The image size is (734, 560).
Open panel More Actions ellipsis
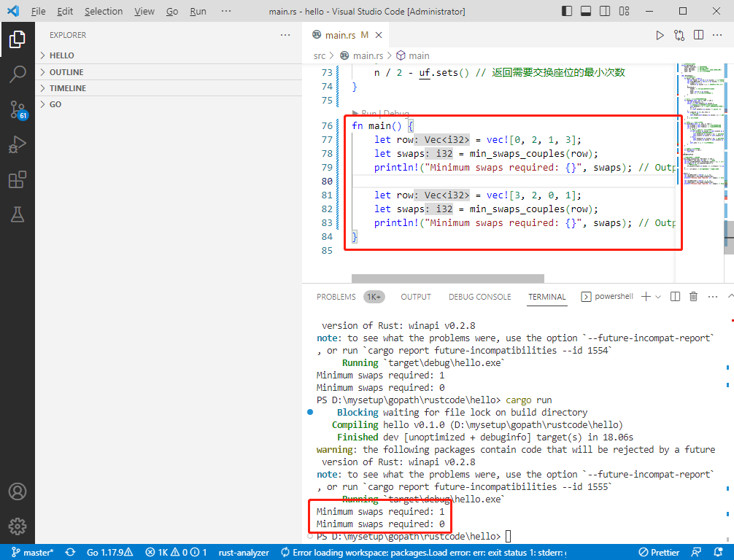pos(712,297)
